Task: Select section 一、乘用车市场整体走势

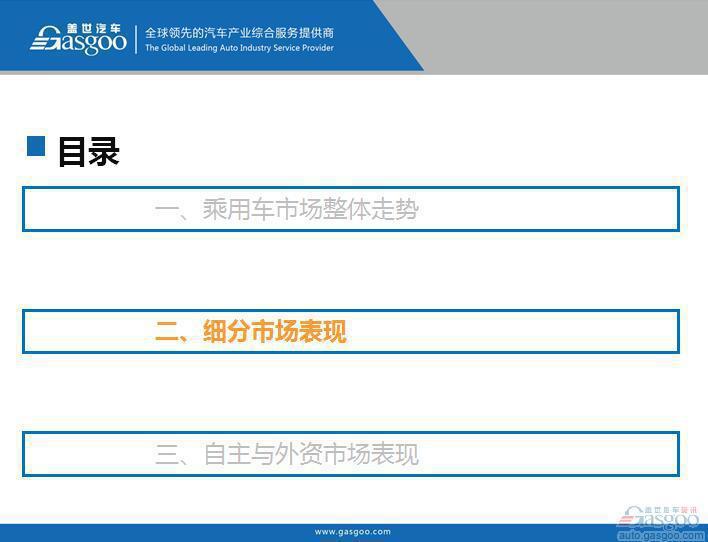Action: click(x=351, y=209)
